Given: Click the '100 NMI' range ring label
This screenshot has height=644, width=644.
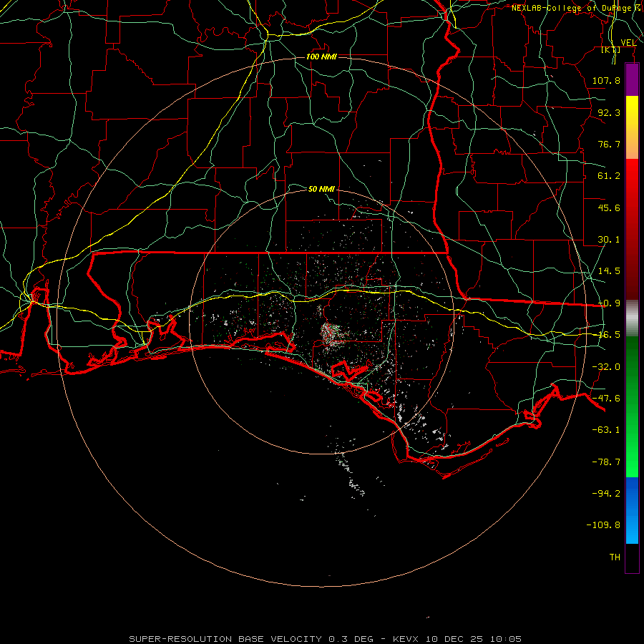Looking at the screenshot, I should [321, 57].
